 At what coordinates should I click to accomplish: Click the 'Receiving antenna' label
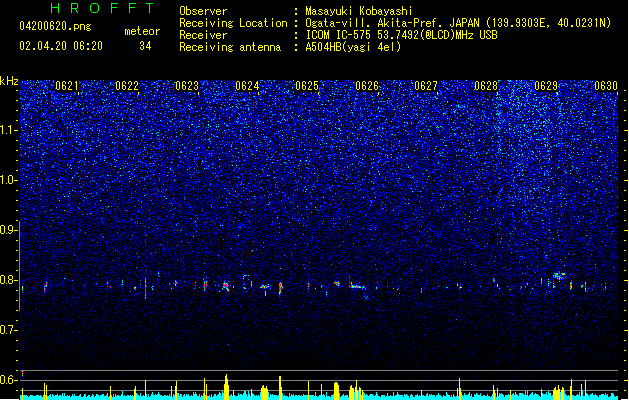point(230,47)
